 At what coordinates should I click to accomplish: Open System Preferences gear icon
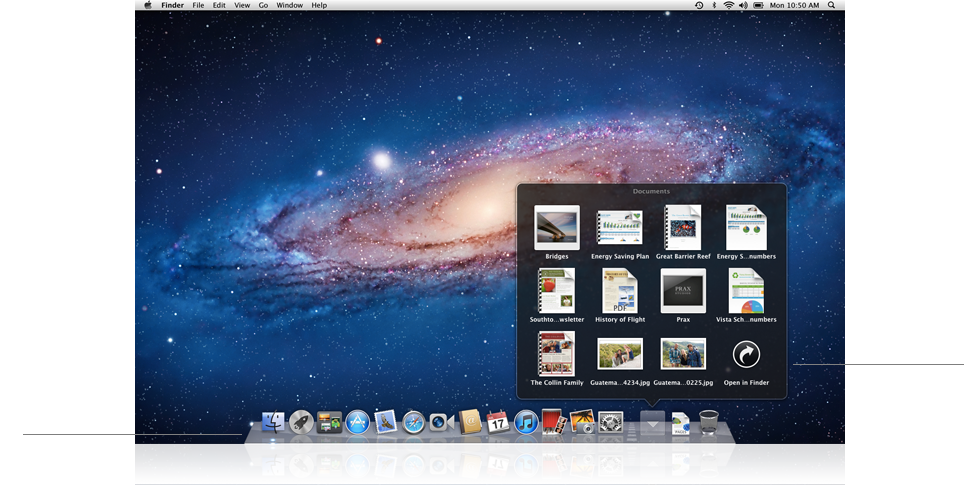click(610, 423)
